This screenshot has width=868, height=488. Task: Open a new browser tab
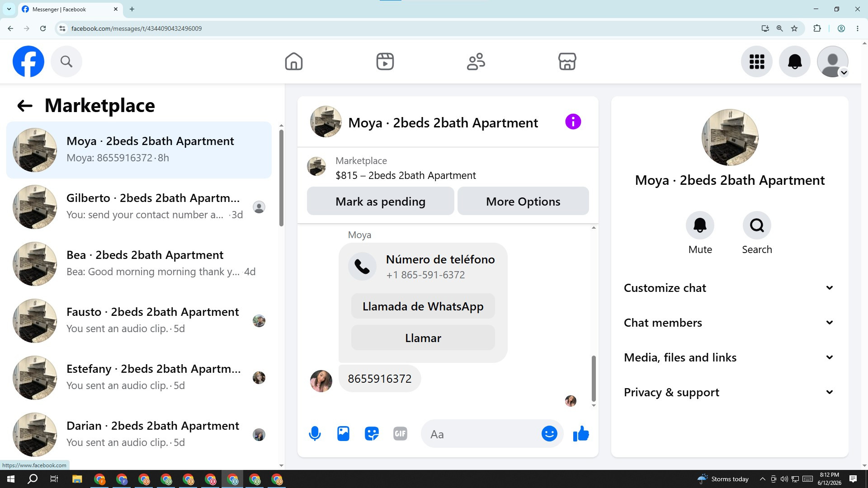pyautogui.click(x=132, y=9)
